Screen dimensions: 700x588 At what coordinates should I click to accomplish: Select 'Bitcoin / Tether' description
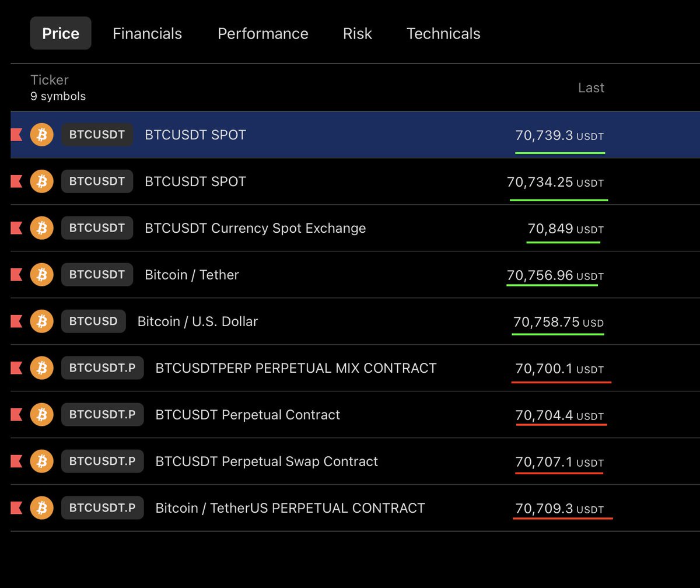point(192,275)
